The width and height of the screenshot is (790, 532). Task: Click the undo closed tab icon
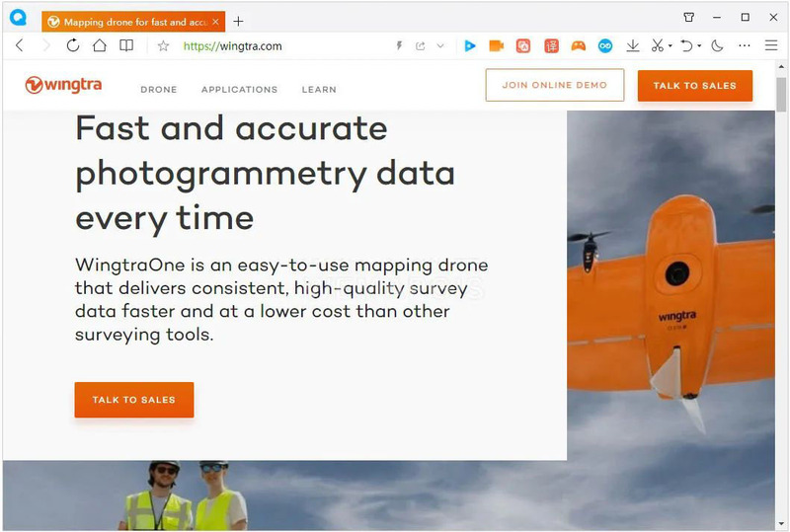tap(686, 46)
